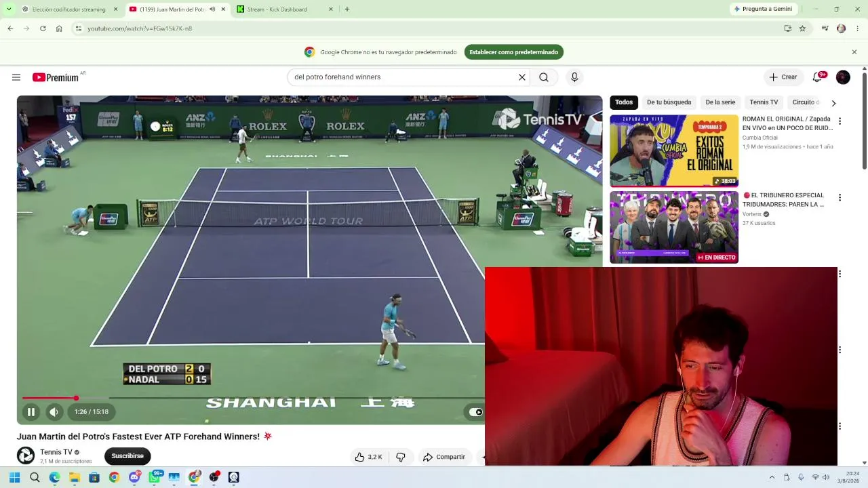The width and height of the screenshot is (868, 488).
Task: Dismiss the default browser infobar
Action: click(x=854, y=52)
